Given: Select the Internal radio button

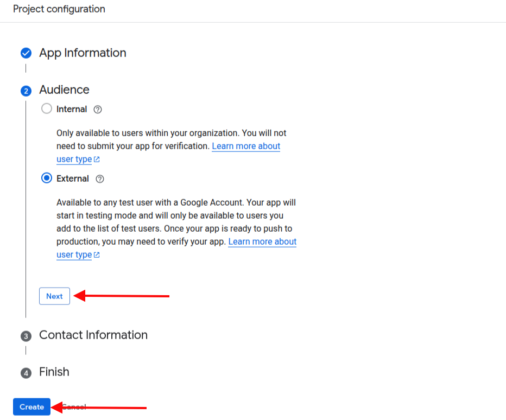Looking at the screenshot, I should (x=47, y=109).
